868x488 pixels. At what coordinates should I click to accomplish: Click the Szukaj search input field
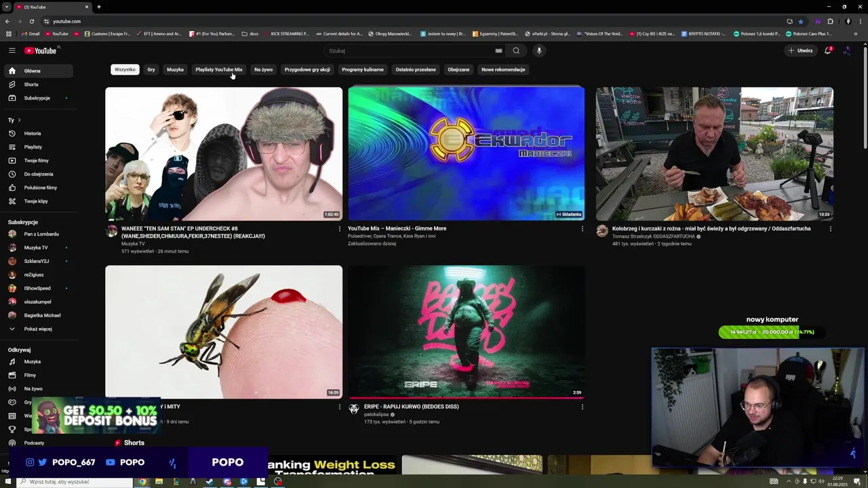click(410, 50)
